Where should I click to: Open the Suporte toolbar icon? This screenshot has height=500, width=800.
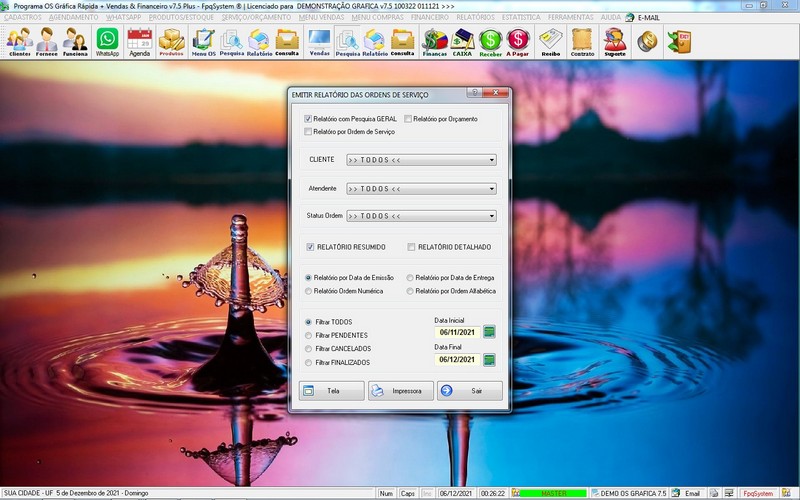tap(615, 41)
